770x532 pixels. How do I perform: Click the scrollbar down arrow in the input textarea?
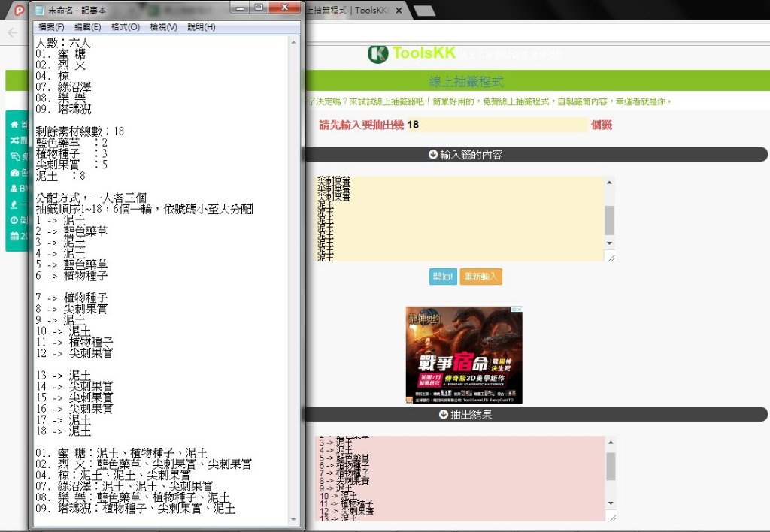coord(610,245)
